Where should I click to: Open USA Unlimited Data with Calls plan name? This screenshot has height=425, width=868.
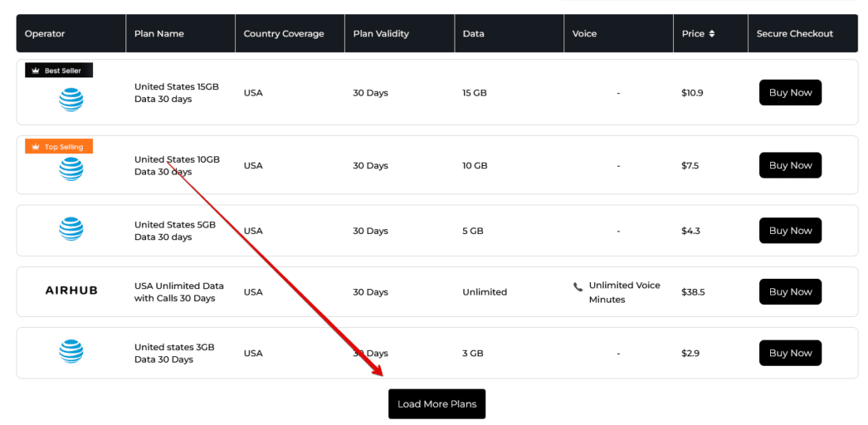click(178, 291)
